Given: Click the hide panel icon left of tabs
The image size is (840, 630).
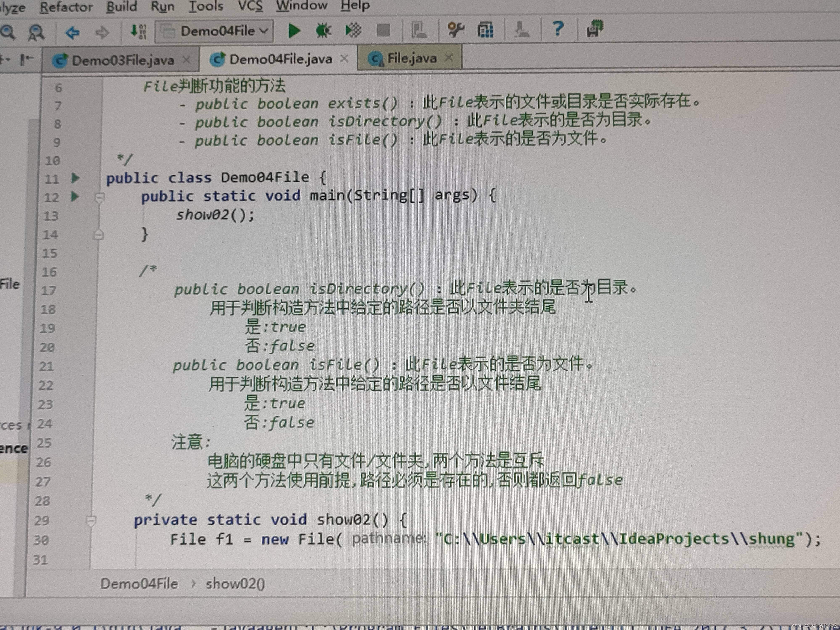Looking at the screenshot, I should (x=27, y=59).
